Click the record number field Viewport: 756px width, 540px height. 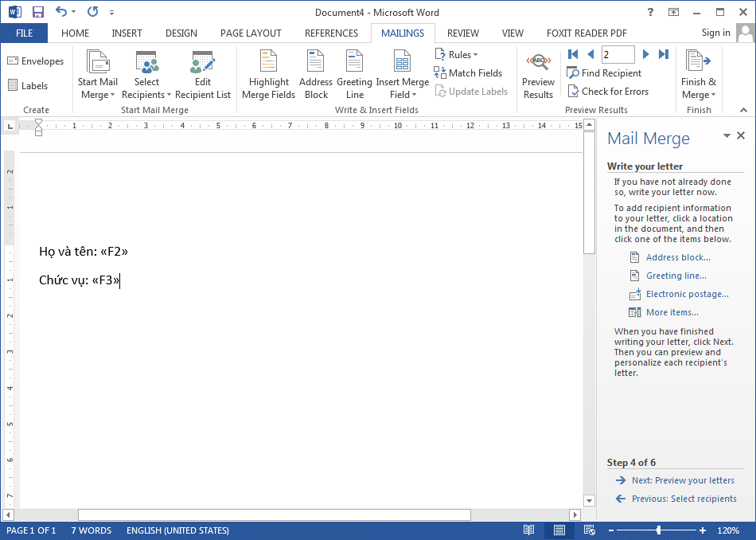point(618,54)
